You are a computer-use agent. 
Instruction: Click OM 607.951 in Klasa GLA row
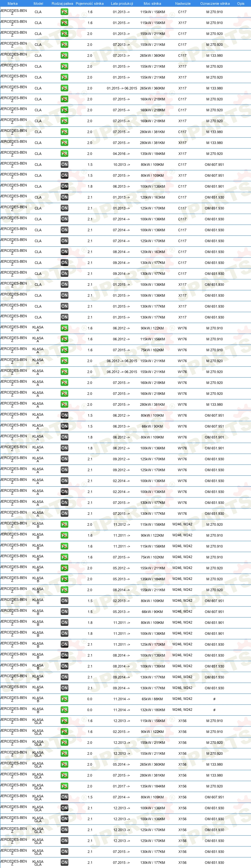coord(214,797)
